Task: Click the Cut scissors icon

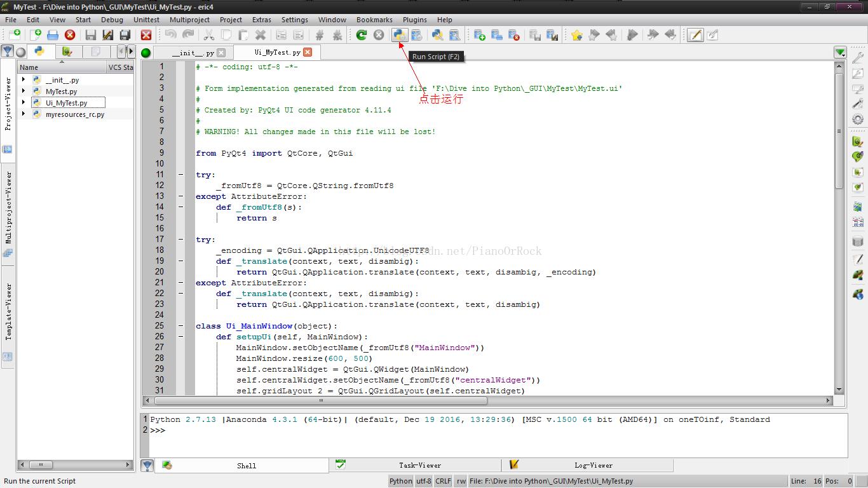Action: (x=208, y=35)
